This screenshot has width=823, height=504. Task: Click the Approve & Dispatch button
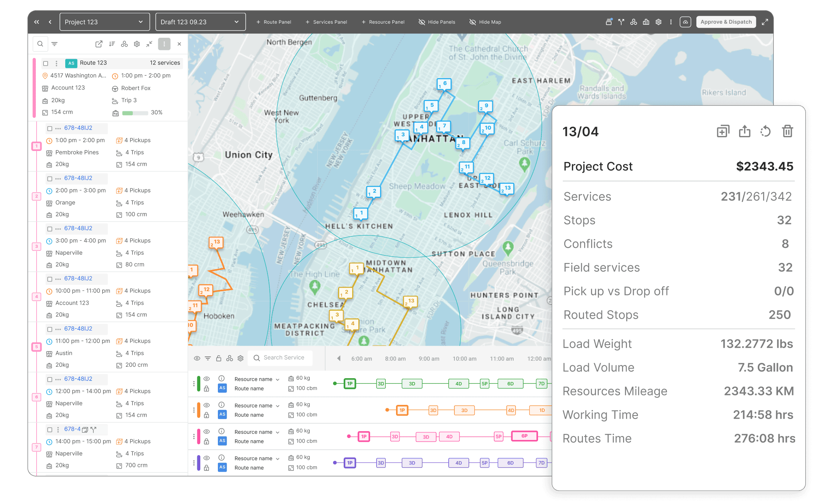click(726, 22)
